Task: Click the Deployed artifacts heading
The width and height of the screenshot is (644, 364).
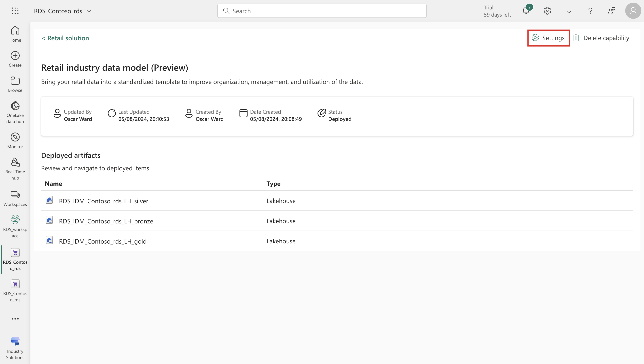Action: tap(71, 155)
